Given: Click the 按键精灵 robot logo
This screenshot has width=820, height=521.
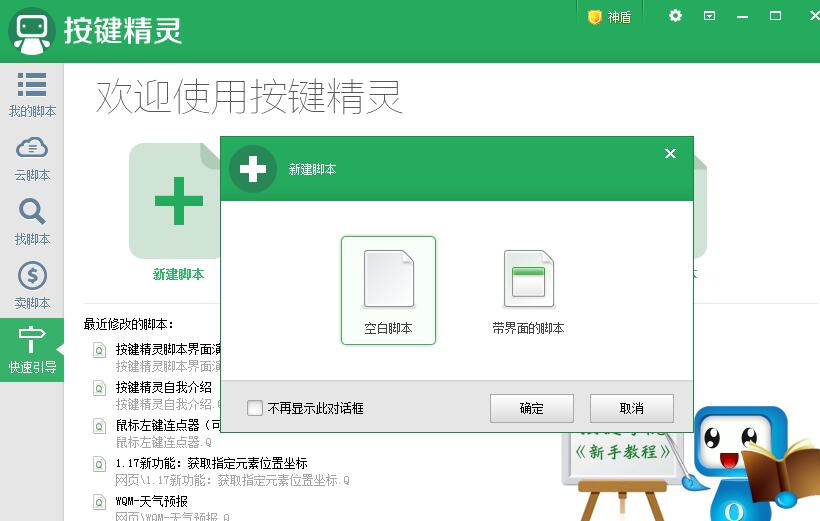Looking at the screenshot, I should click(32, 31).
